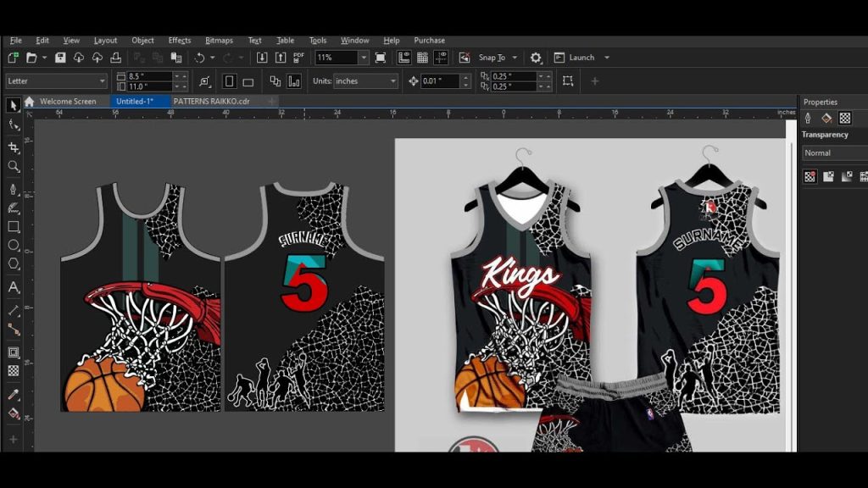Select the Text tool
This screenshot has height=488, width=868.
[14, 287]
